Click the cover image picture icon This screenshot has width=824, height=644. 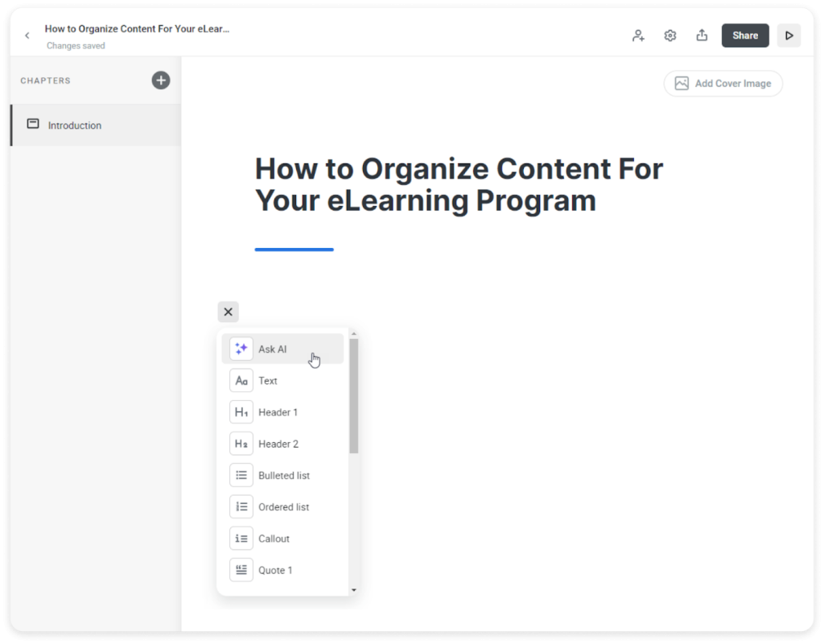click(x=682, y=84)
